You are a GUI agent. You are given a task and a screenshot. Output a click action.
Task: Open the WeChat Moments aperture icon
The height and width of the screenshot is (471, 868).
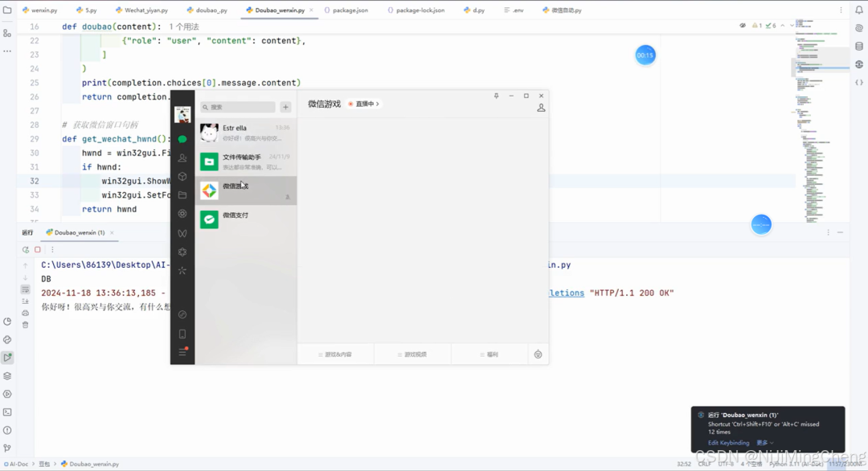coord(182,214)
